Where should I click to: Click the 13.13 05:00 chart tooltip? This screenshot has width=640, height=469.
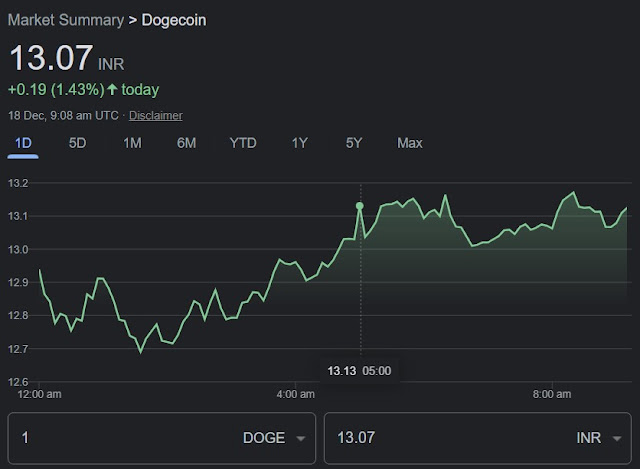click(359, 371)
